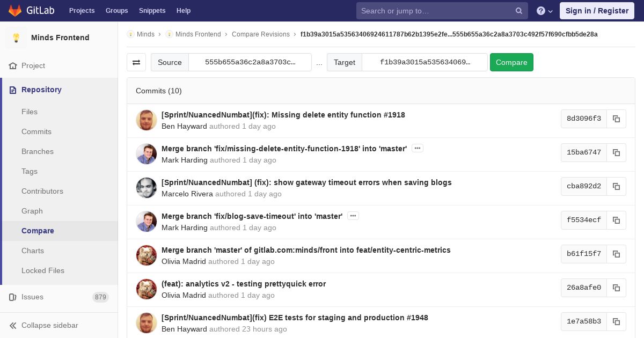Select Branches in repository sidebar

38,151
